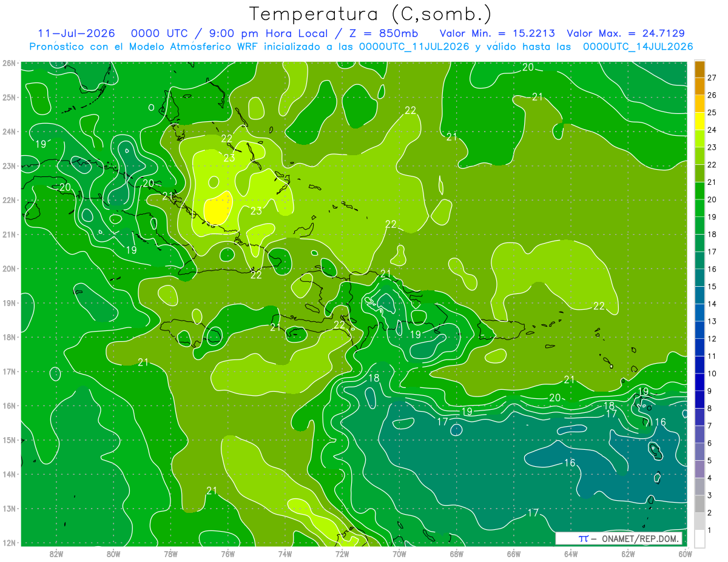The image size is (728, 562).
Task: Click the 62W longitude axis label
Action: pyautogui.click(x=628, y=553)
